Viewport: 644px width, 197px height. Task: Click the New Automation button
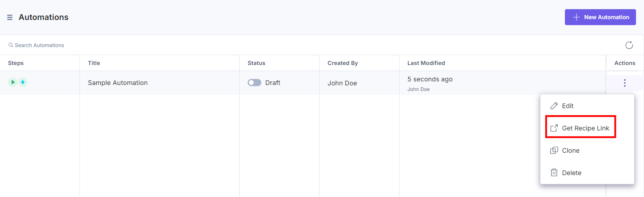(x=600, y=17)
